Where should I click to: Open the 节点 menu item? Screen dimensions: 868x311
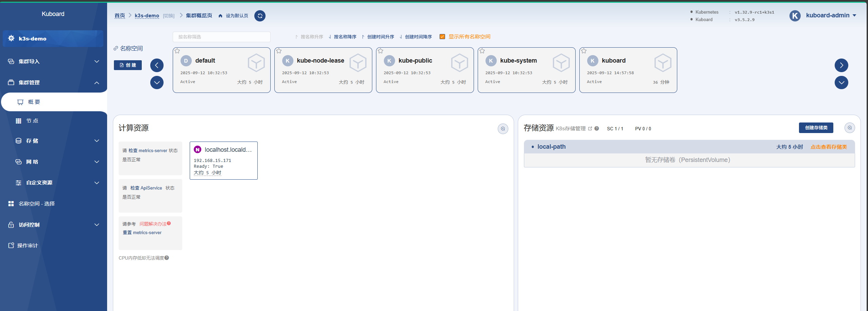click(x=32, y=121)
